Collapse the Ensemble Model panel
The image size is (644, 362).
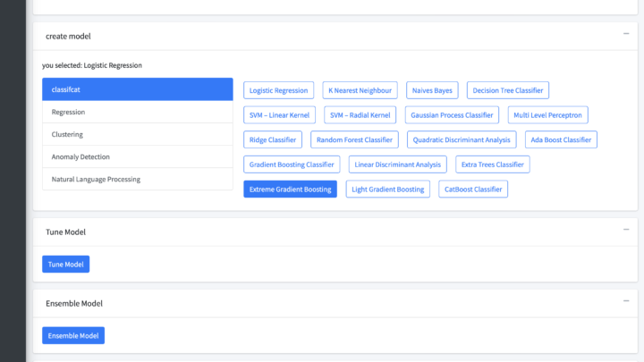click(625, 301)
